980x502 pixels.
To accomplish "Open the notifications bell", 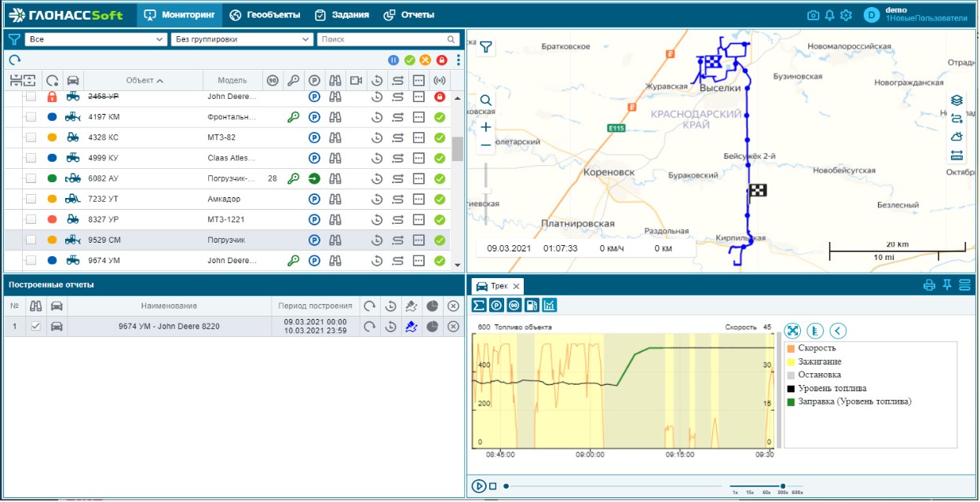I will click(x=829, y=15).
